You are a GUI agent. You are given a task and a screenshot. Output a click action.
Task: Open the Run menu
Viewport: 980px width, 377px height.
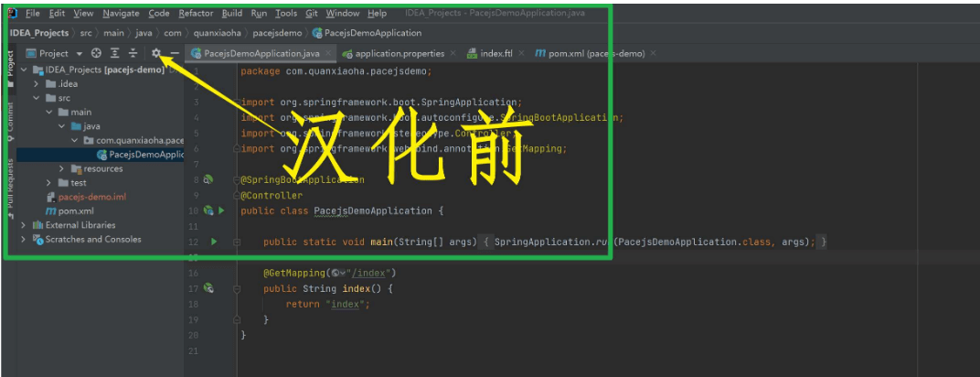(x=259, y=13)
